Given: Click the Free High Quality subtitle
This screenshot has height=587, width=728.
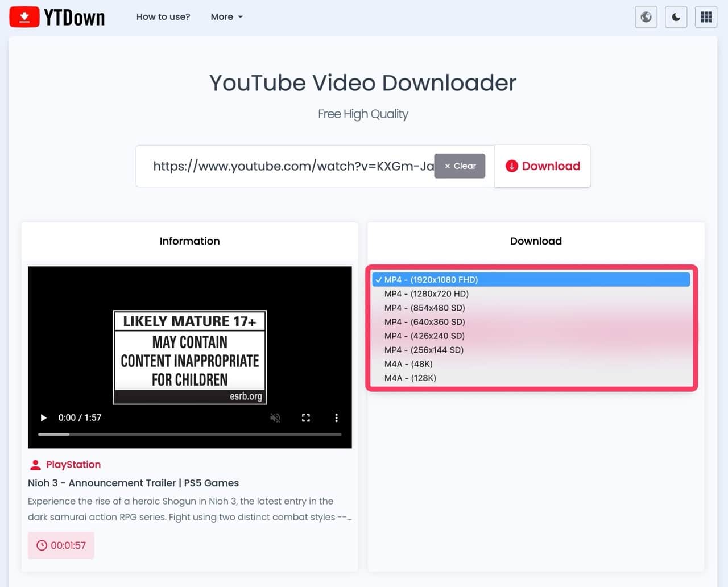Looking at the screenshot, I should [x=363, y=114].
